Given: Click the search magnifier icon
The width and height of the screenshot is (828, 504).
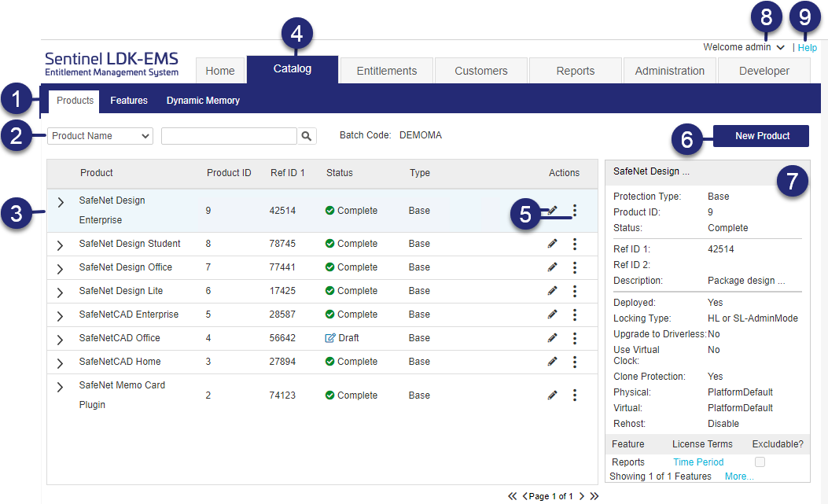Looking at the screenshot, I should point(307,136).
